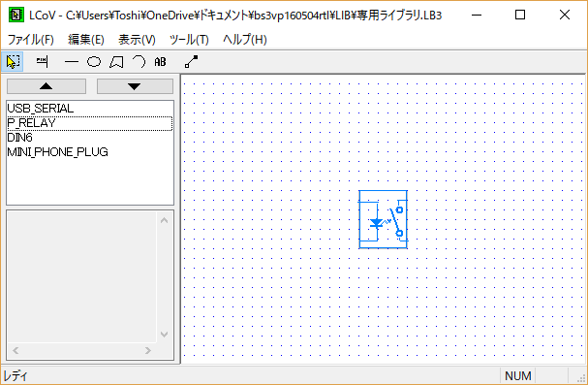Click the NUM indicator in status bar
The width and height of the screenshot is (588, 385).
pos(518,375)
